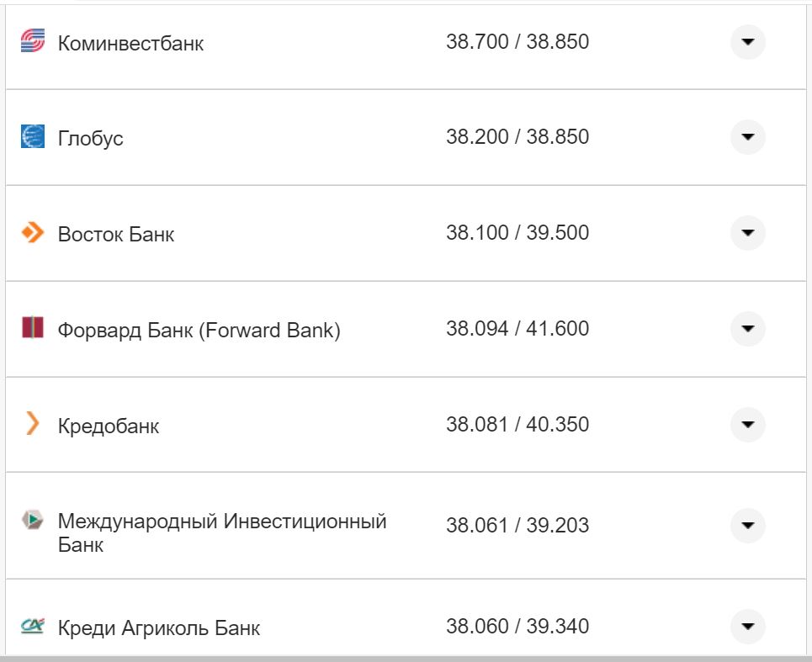Expand the Кредобанк row
The image size is (812, 662).
coord(747,425)
